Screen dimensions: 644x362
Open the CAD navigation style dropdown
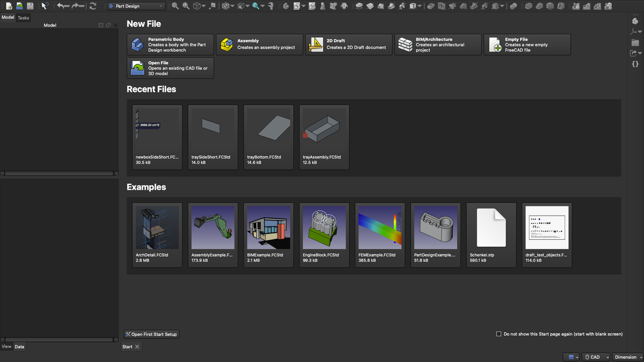tap(596, 356)
